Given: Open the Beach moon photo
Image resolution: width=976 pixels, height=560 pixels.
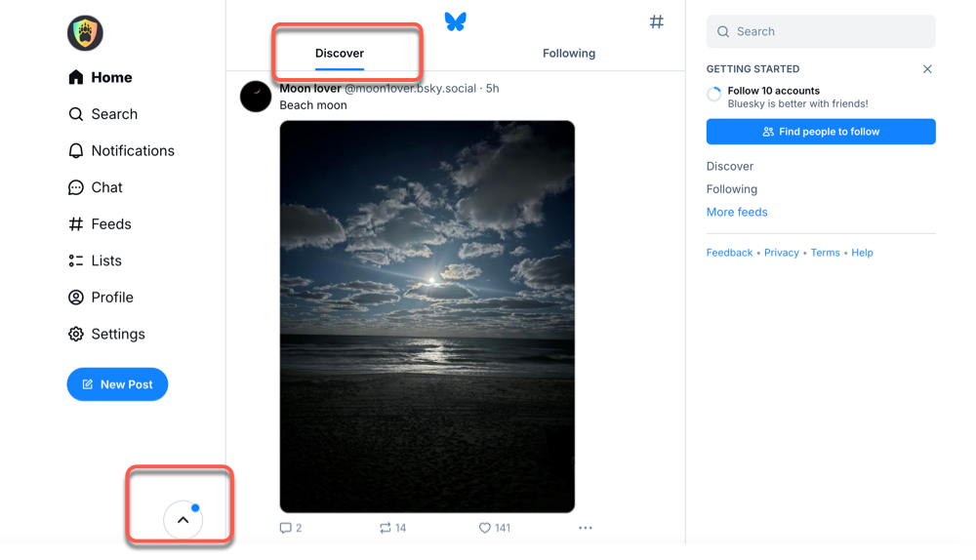Looking at the screenshot, I should [427, 316].
